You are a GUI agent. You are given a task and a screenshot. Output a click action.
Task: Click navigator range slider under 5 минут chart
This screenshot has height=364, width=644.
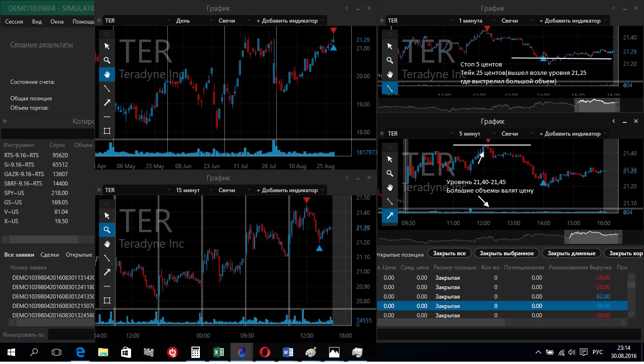[593, 236]
